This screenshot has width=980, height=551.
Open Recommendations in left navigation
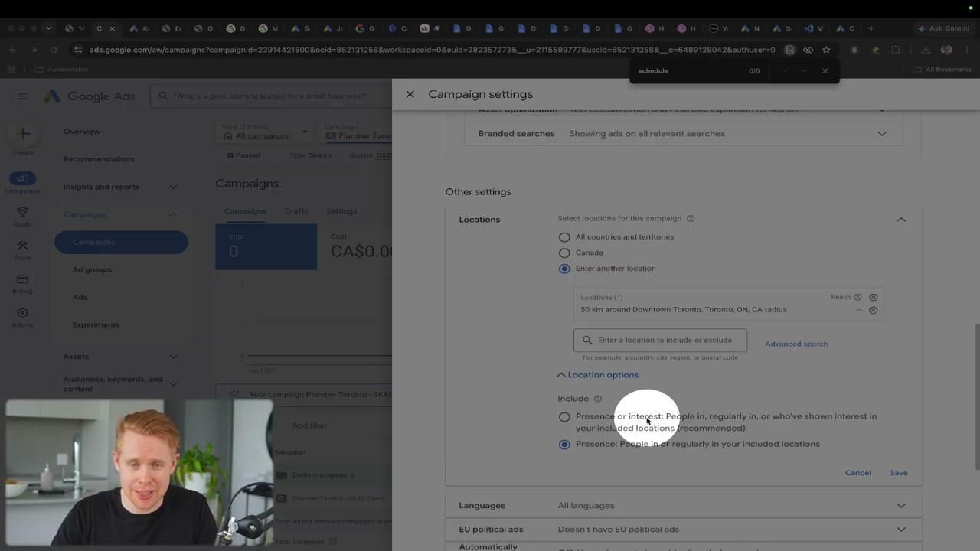click(99, 159)
